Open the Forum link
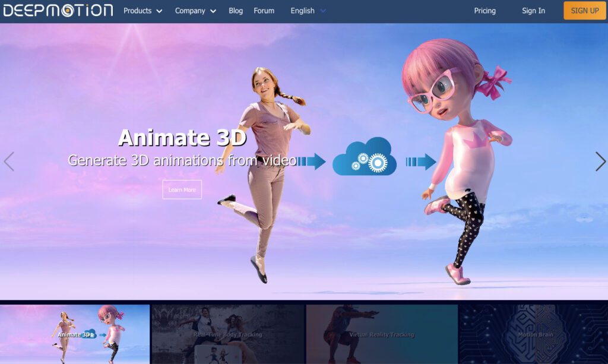608x364 pixels. pyautogui.click(x=264, y=11)
